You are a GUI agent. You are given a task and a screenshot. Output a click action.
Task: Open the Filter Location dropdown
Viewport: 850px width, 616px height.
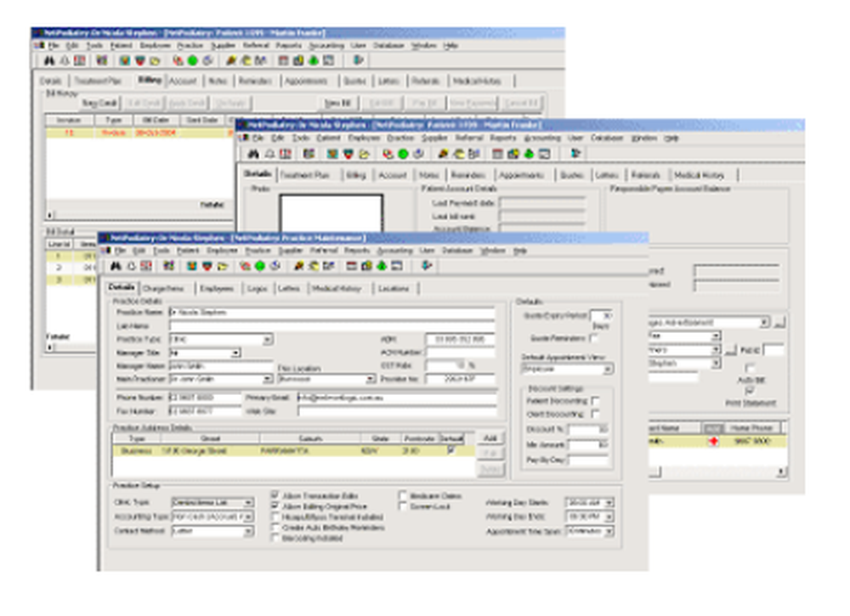[x=370, y=379]
